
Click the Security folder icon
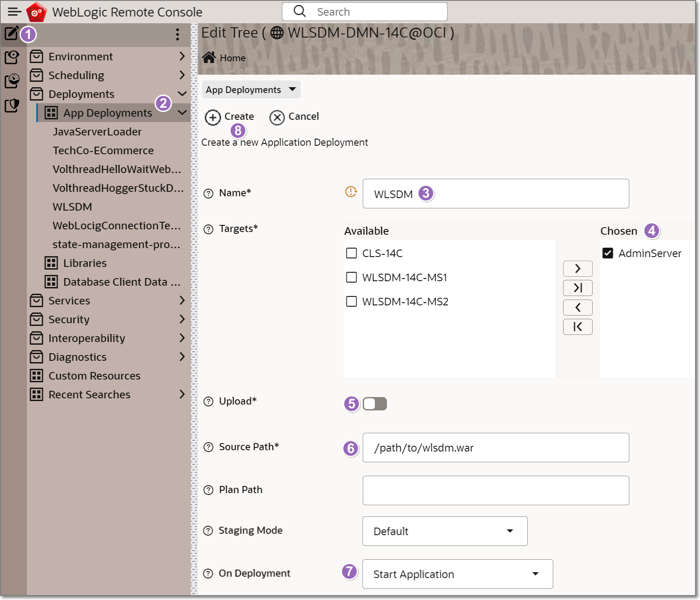(x=36, y=319)
